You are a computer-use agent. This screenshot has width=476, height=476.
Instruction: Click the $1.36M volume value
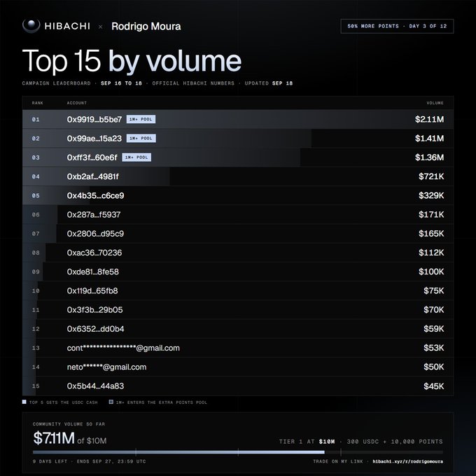[x=429, y=157]
